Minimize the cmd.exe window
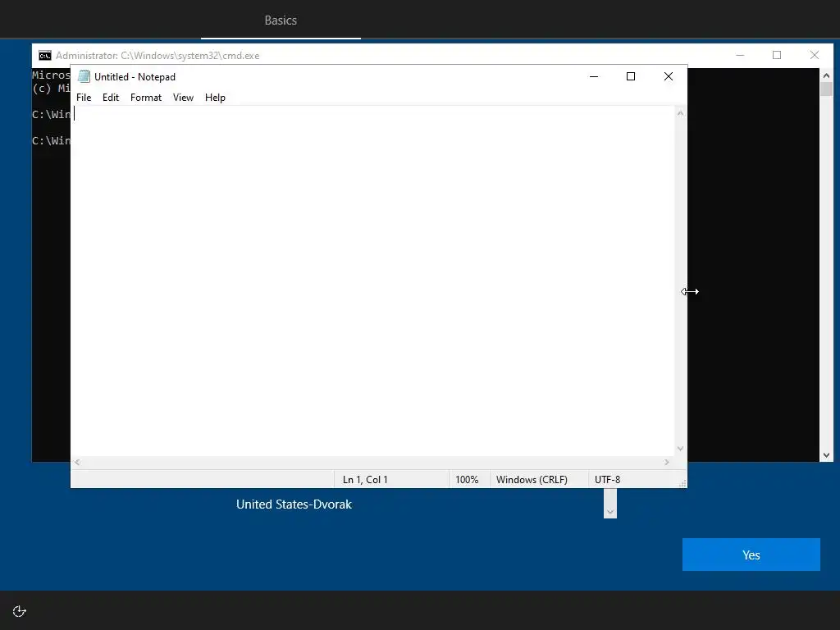Viewport: 840px width, 630px height. tap(741, 55)
